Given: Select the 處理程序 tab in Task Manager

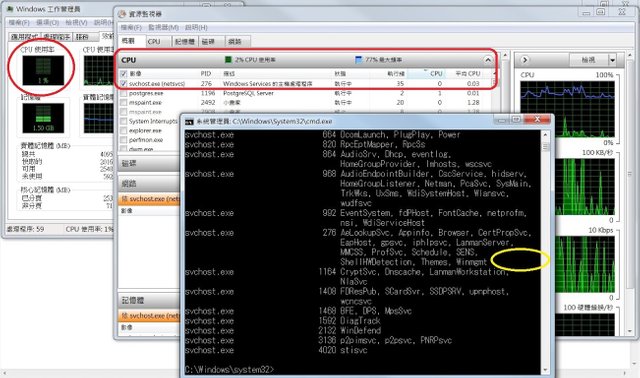Looking at the screenshot, I should pyautogui.click(x=57, y=37).
